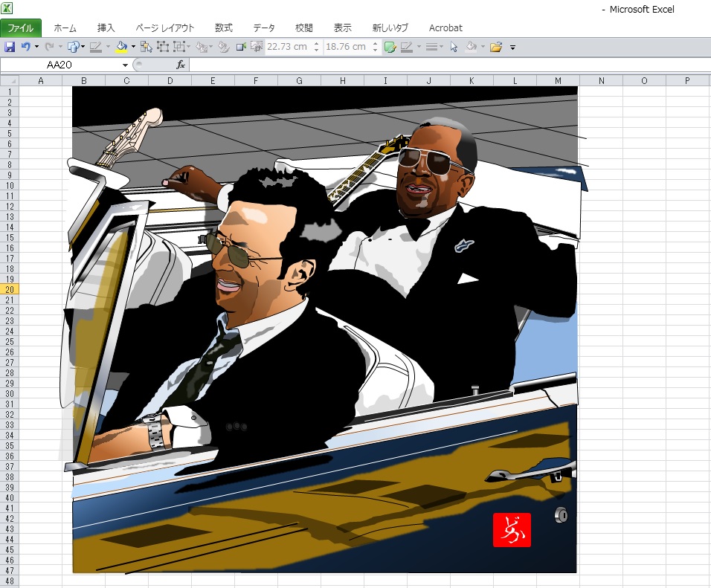Expand the Name Box dropdown arrow
Image resolution: width=711 pixels, height=588 pixels.
pos(125,65)
